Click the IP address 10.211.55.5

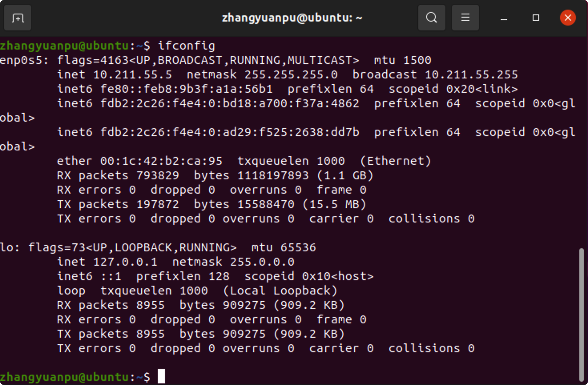(133, 74)
